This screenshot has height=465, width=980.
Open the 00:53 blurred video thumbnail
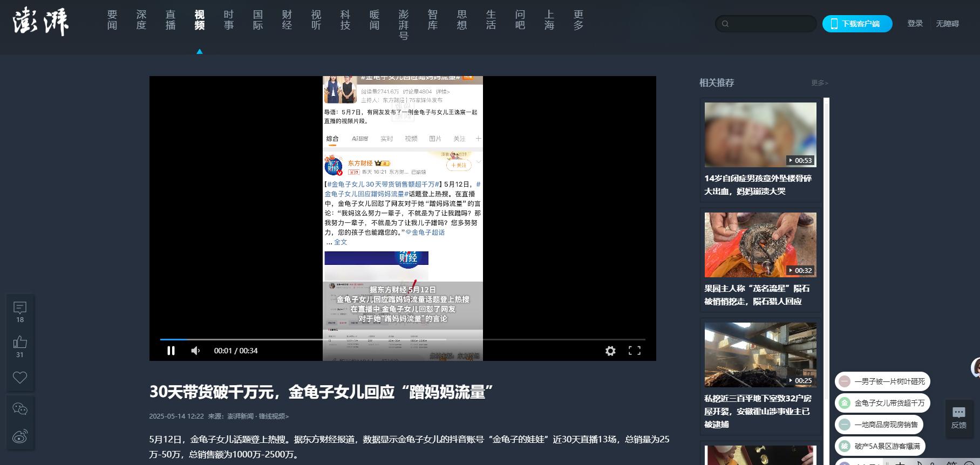pyautogui.click(x=760, y=135)
